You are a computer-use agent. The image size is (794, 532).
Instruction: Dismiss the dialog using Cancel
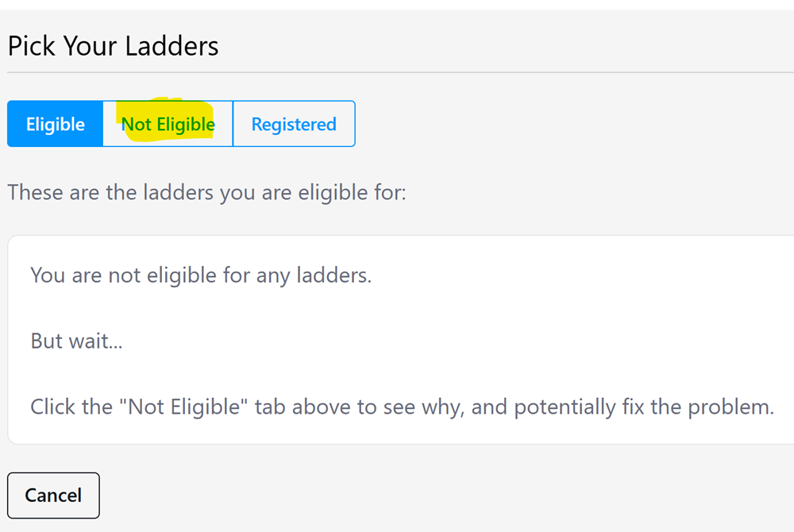pos(52,495)
